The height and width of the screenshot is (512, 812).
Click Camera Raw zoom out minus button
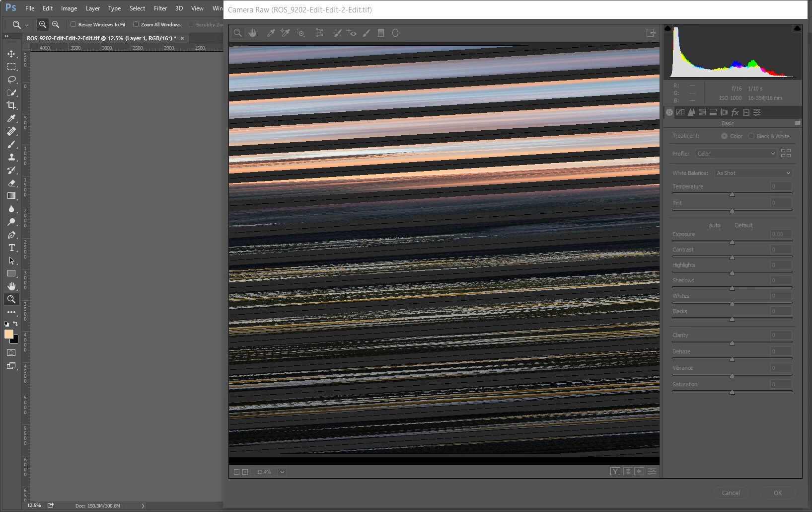(x=237, y=472)
